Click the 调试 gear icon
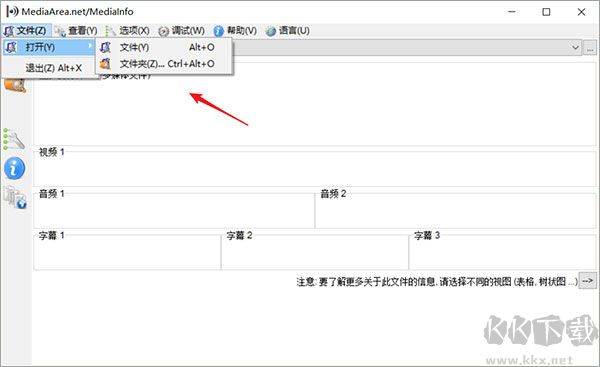This screenshot has width=600, height=367. [163, 31]
